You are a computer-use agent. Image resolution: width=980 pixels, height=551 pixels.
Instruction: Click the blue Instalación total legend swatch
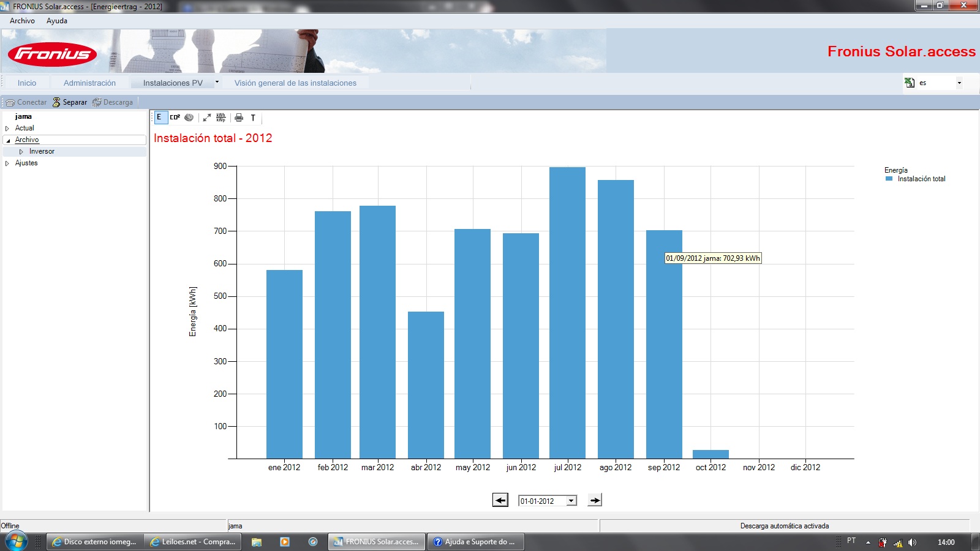point(889,179)
